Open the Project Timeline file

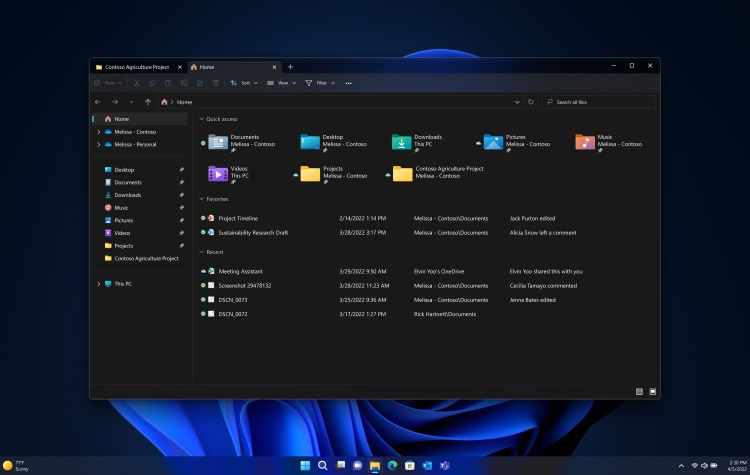tap(240, 217)
